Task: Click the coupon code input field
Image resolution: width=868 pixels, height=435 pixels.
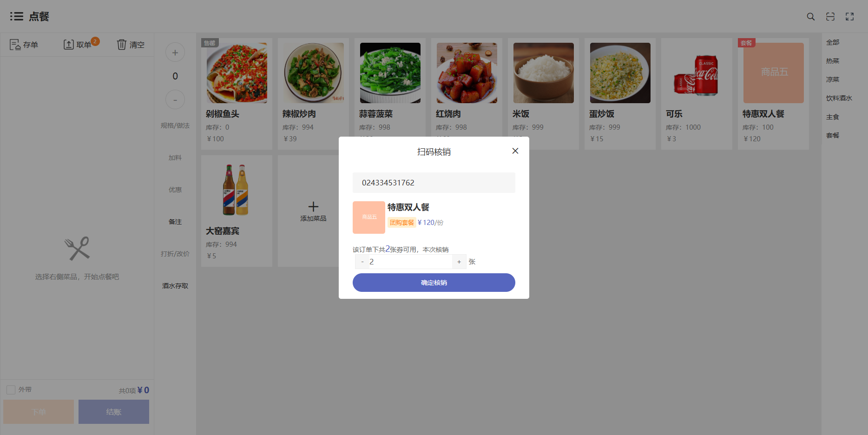Action: tap(434, 183)
